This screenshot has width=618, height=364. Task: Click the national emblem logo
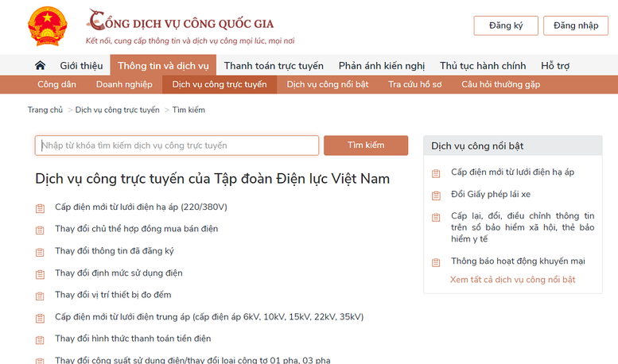(x=47, y=26)
